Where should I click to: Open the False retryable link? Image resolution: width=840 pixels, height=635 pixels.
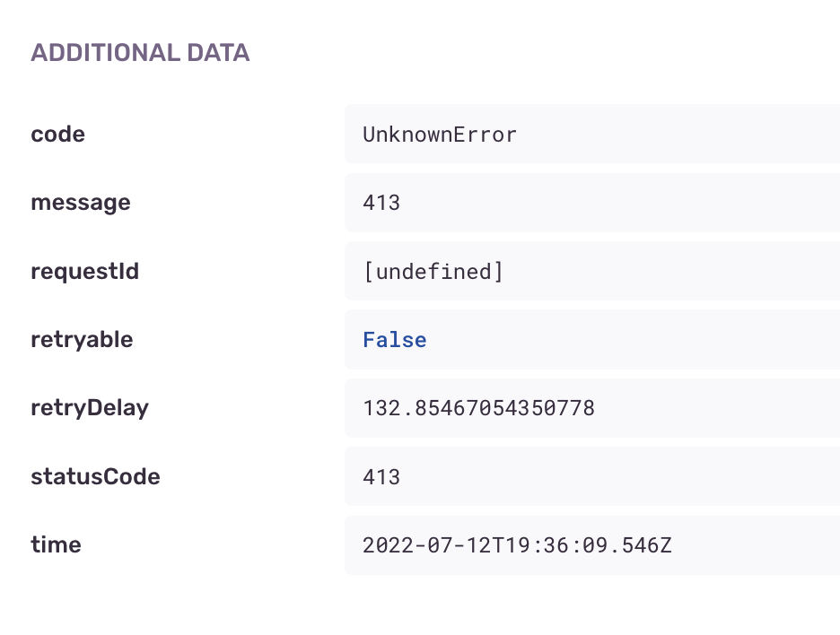[x=394, y=339]
